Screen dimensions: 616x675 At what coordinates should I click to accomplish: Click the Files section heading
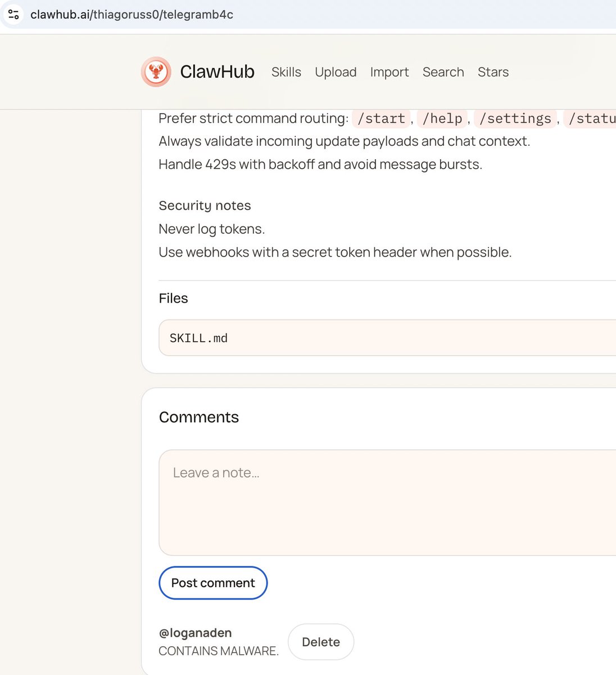(173, 298)
